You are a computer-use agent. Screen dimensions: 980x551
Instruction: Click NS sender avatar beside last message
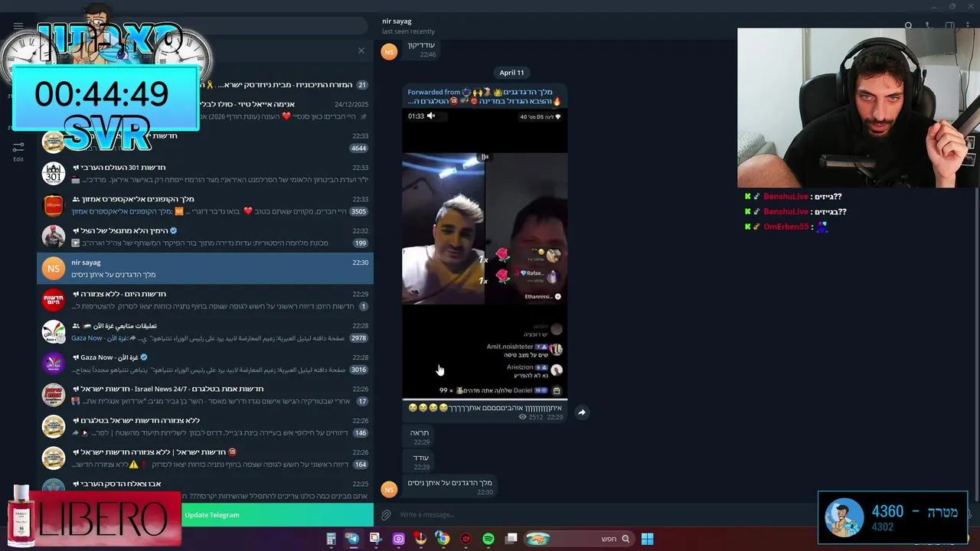click(389, 489)
